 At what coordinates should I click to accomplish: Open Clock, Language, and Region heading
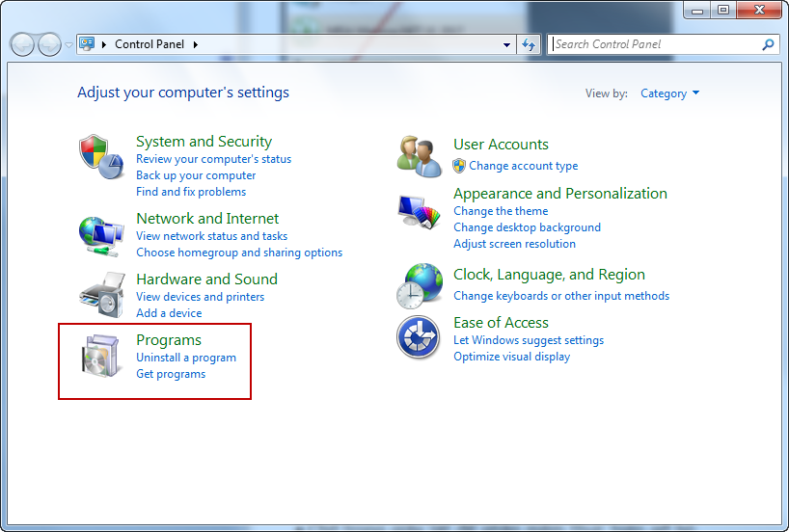pyautogui.click(x=549, y=275)
